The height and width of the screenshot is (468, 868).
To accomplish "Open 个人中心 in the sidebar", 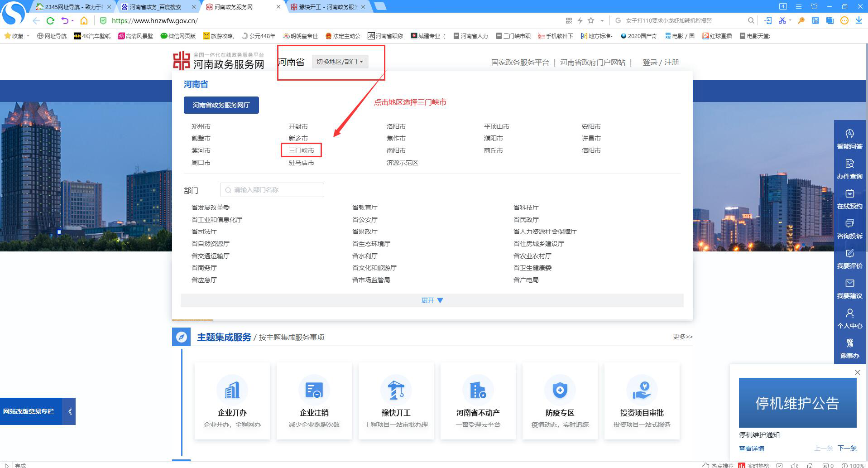I will (x=850, y=319).
